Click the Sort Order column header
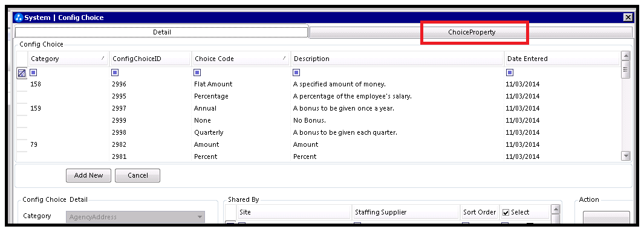Screen dimensions: 644x229 click(x=480, y=212)
